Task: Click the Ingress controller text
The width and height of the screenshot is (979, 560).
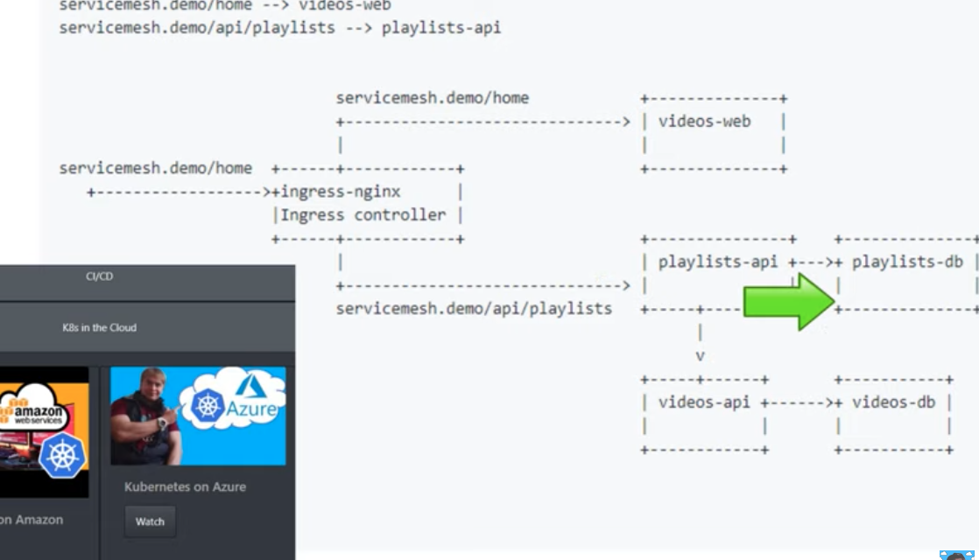Action: (363, 215)
